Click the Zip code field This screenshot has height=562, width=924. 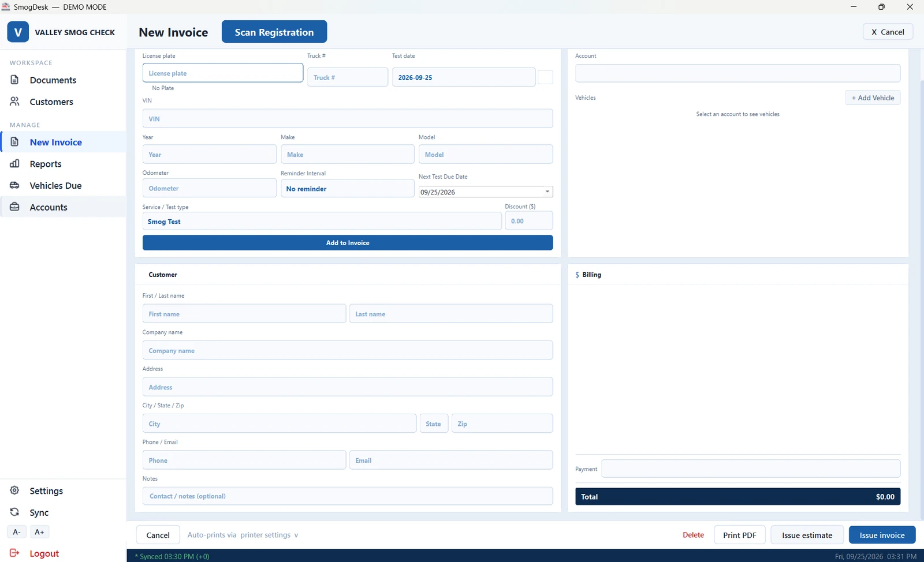click(x=502, y=424)
